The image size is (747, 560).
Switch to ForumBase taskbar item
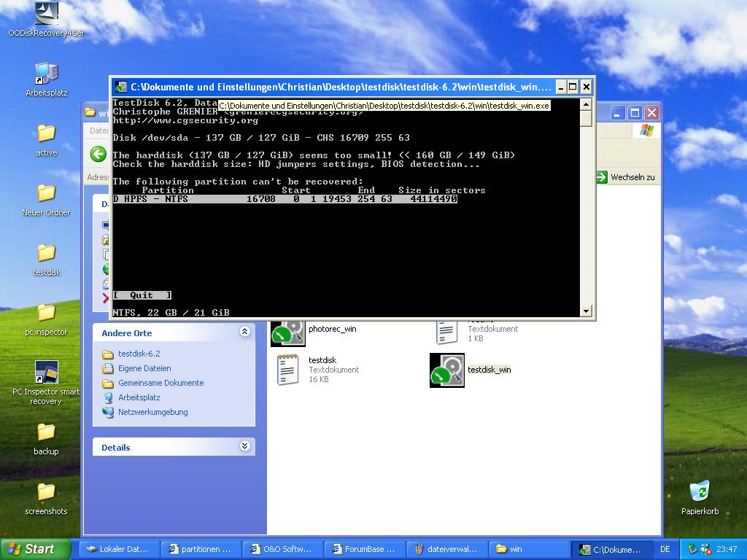(365, 549)
